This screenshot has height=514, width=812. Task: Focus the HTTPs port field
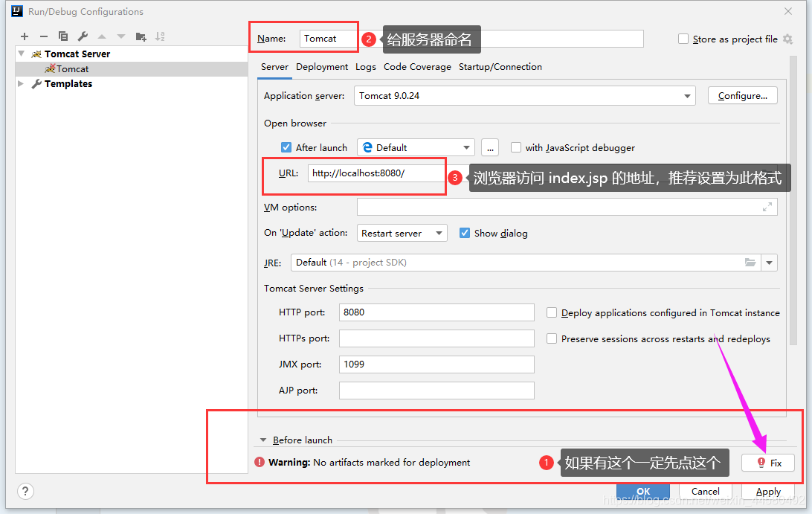436,338
